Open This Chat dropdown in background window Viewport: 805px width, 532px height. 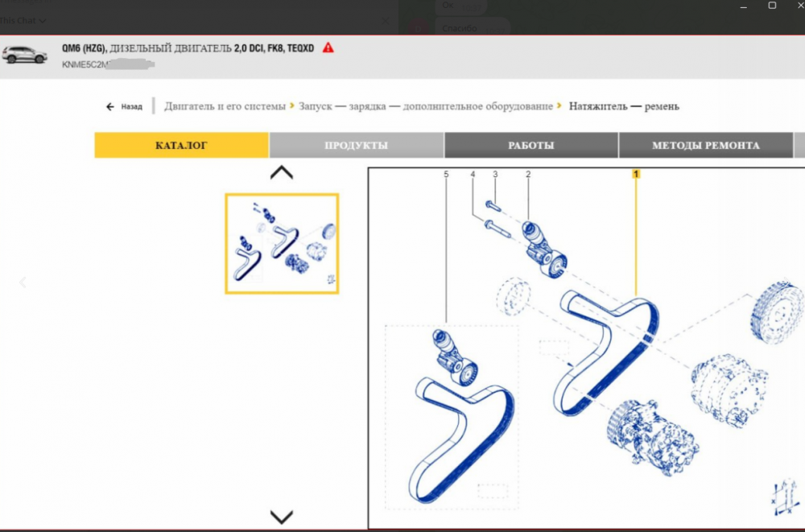(23, 21)
